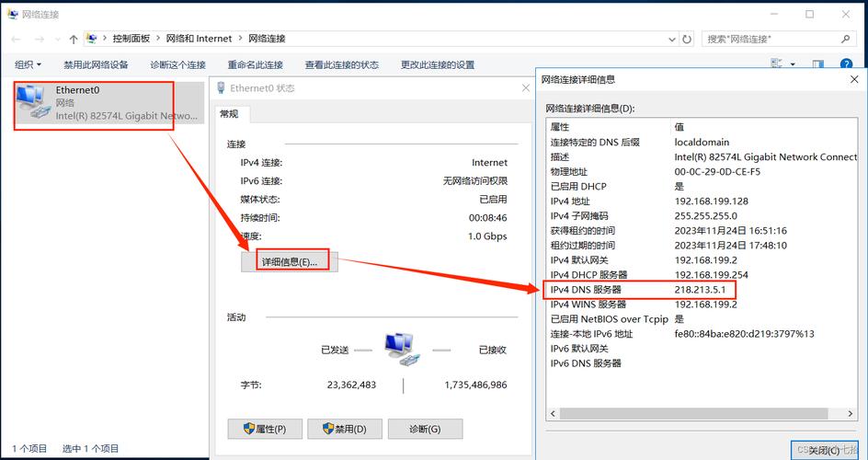Select the IPv4 DNS 服务器 row

702,290
